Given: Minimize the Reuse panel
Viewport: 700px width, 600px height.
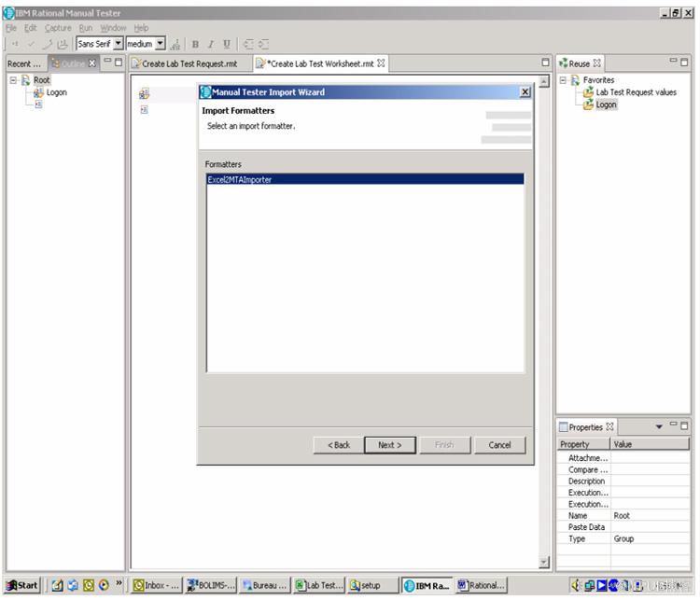Looking at the screenshot, I should (x=673, y=61).
